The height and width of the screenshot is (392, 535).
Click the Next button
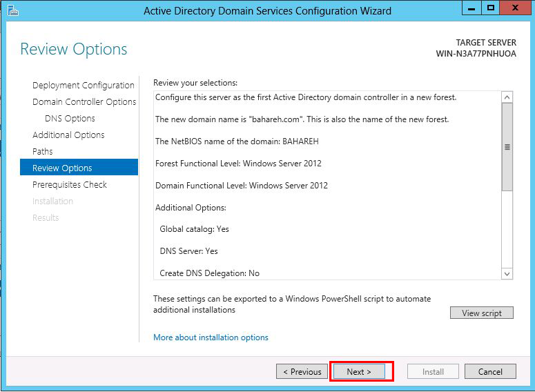(x=359, y=371)
